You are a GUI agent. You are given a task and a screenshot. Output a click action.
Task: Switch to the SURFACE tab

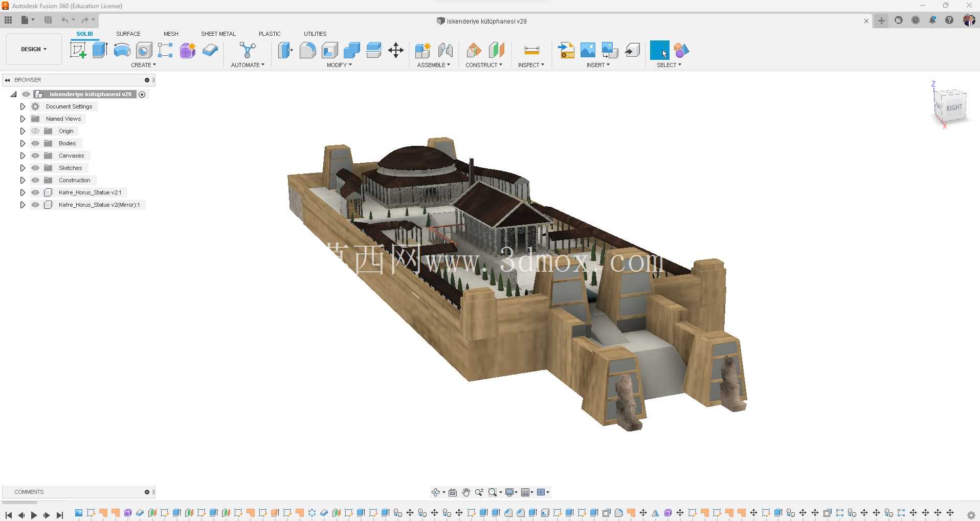click(x=128, y=34)
